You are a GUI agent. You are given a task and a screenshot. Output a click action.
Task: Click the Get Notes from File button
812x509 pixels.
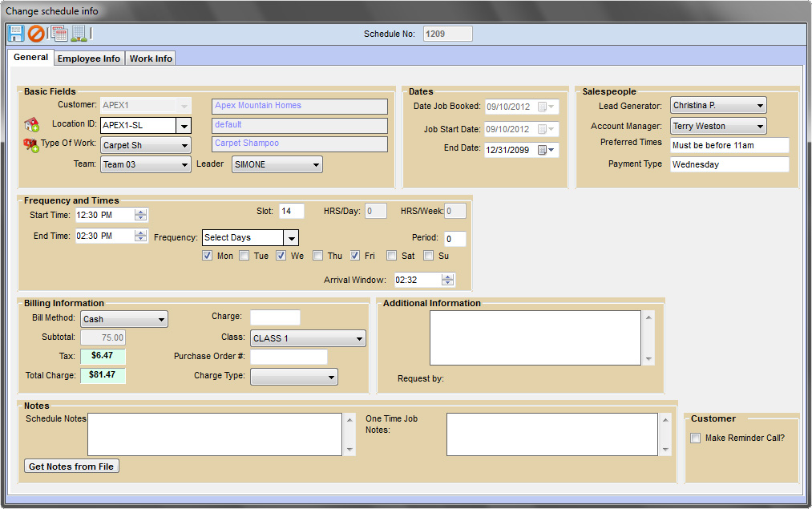click(71, 466)
